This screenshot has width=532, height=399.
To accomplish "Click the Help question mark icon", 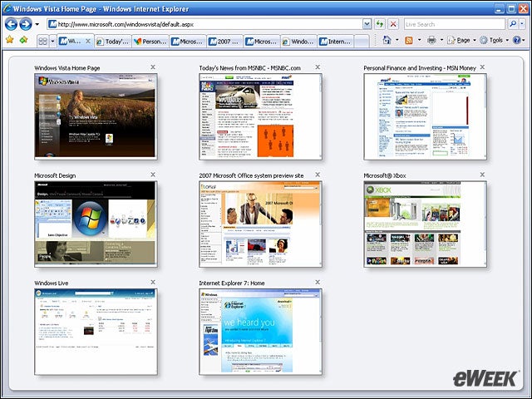I will (516, 40).
